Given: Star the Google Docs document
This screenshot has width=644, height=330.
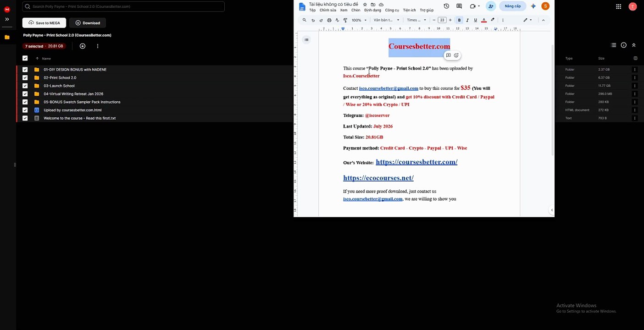Looking at the screenshot, I should (365, 5).
